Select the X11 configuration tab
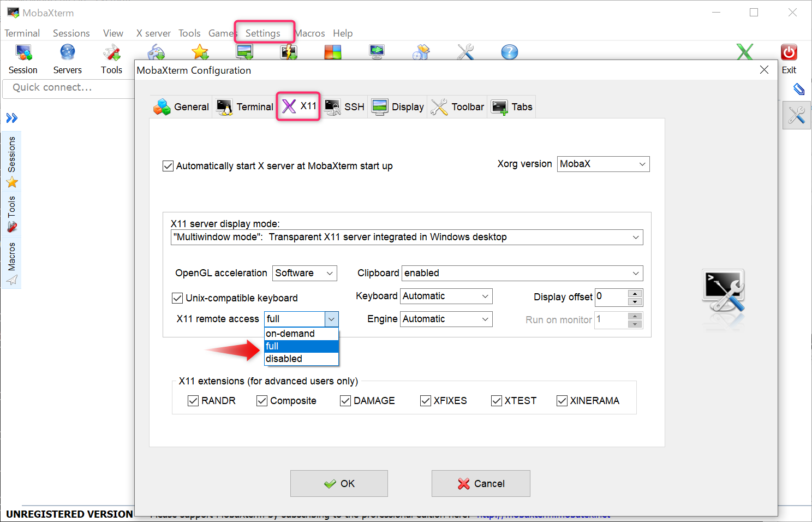The height and width of the screenshot is (522, 812). click(298, 106)
